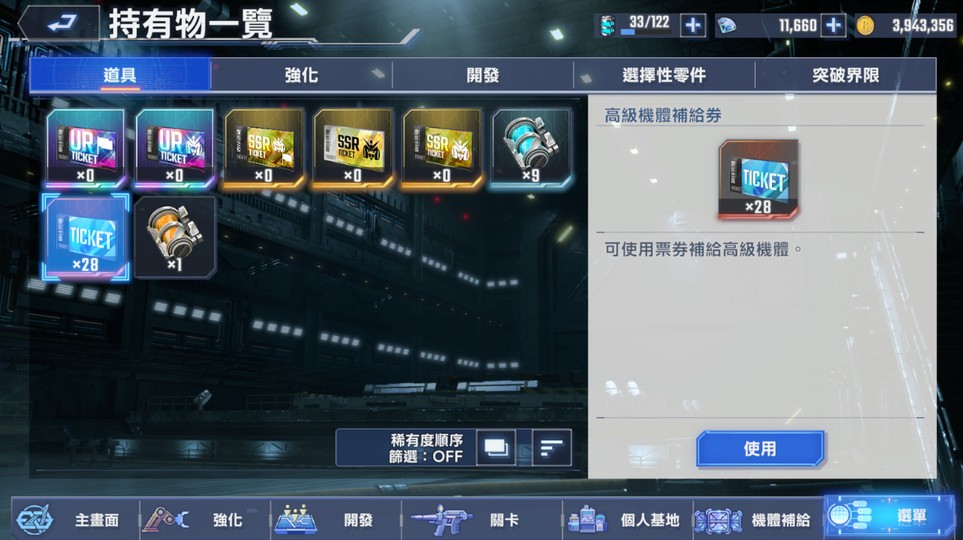Select the middle SSR ticket item

coord(353,148)
